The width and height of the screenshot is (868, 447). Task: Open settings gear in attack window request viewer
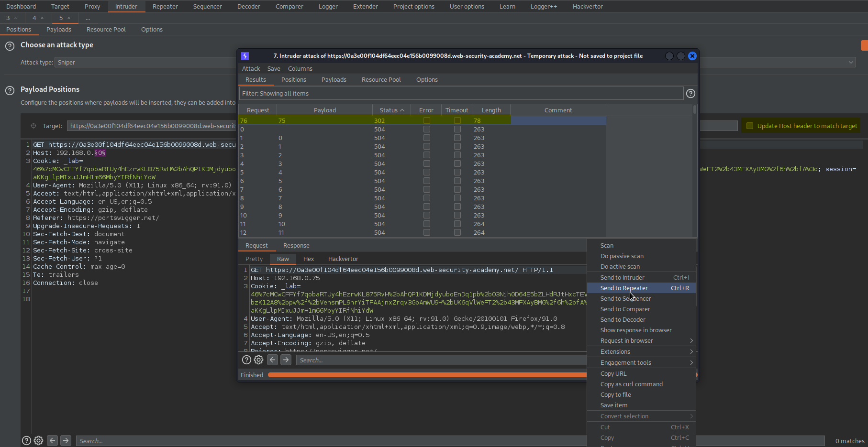point(259,360)
